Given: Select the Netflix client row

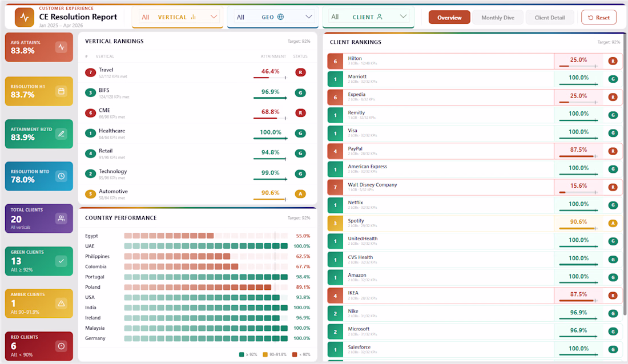Looking at the screenshot, I should [474, 205].
